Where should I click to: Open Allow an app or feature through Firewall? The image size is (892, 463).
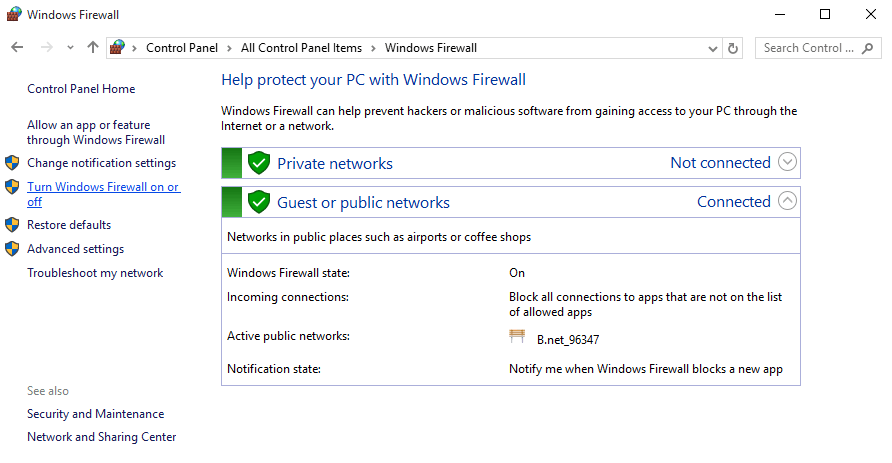96,132
